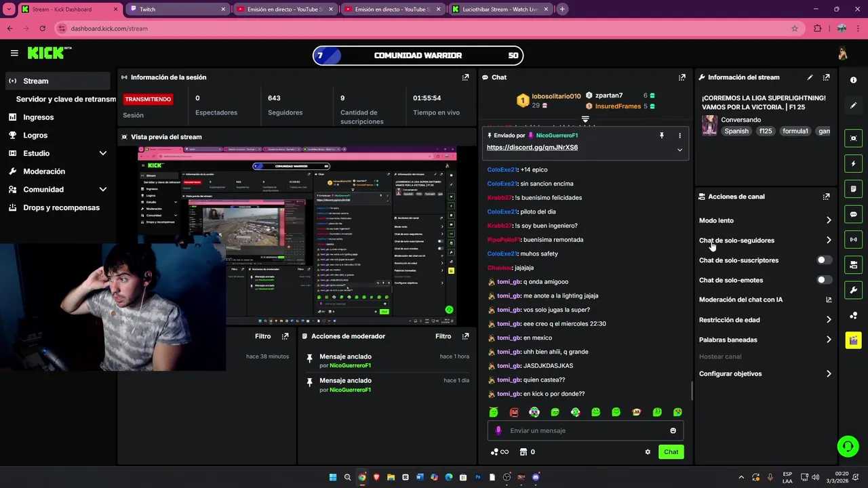Image resolution: width=868 pixels, height=488 pixels.
Task: Click the Spanish tag
Action: coord(736,131)
